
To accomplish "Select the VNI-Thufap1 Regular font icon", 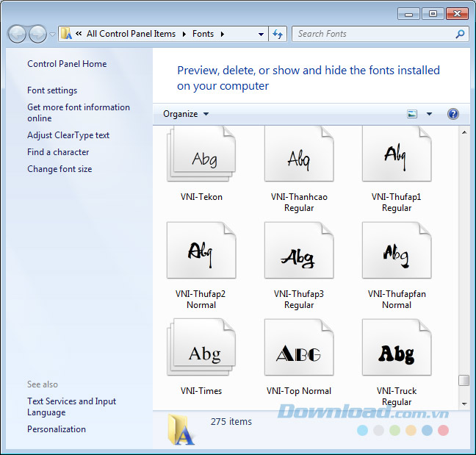I will (x=397, y=154).
